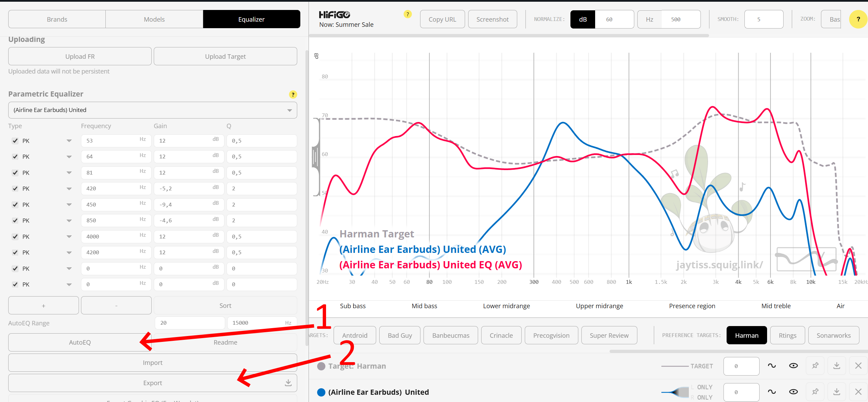
Task: Select the Harman preference target
Action: (747, 335)
